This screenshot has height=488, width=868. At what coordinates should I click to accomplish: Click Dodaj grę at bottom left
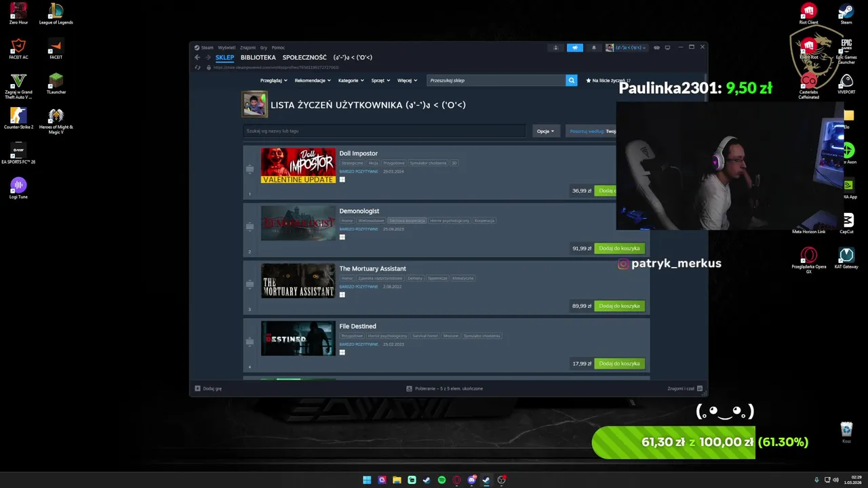click(x=208, y=388)
